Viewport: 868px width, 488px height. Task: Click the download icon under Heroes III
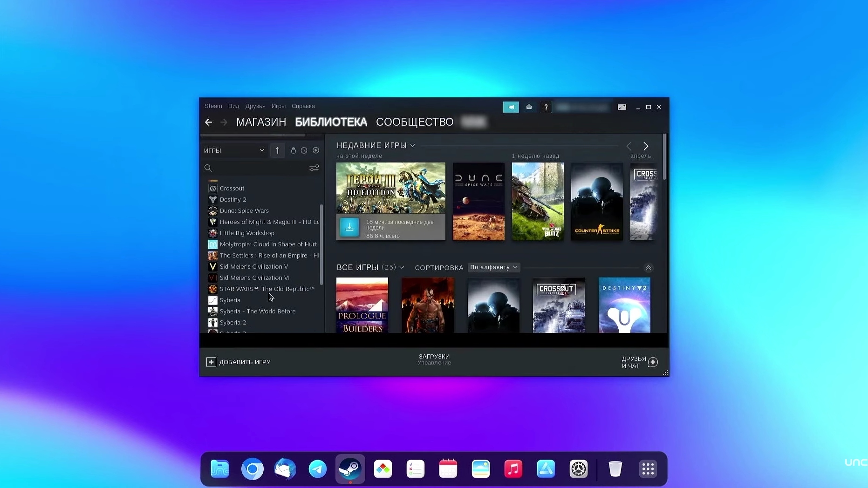coord(349,228)
